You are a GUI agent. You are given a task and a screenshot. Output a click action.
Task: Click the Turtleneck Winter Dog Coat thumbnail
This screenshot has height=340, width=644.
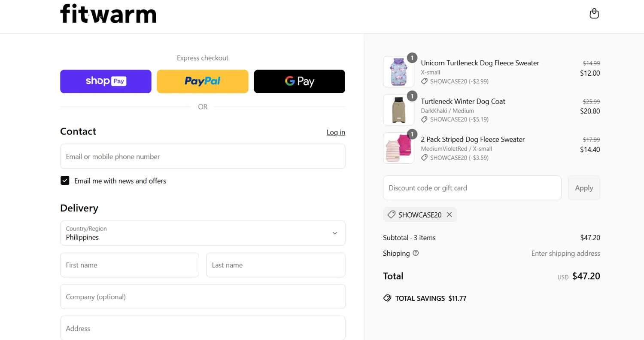[x=398, y=110]
